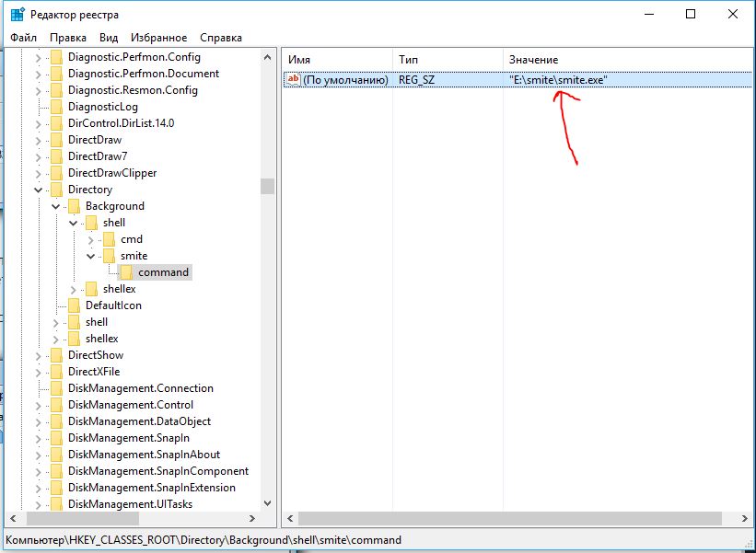Click folder icon of DirectDrawClipper
This screenshot has height=553, width=756.
pyautogui.click(x=57, y=173)
